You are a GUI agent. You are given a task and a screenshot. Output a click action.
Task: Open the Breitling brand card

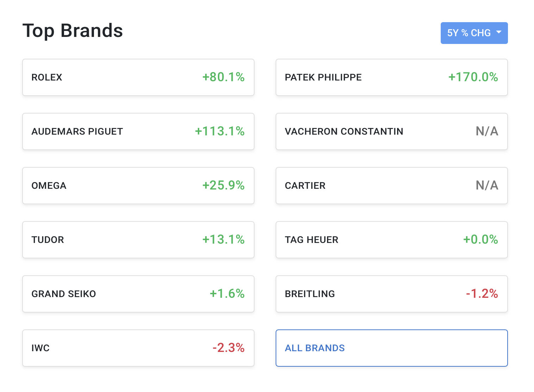point(391,294)
